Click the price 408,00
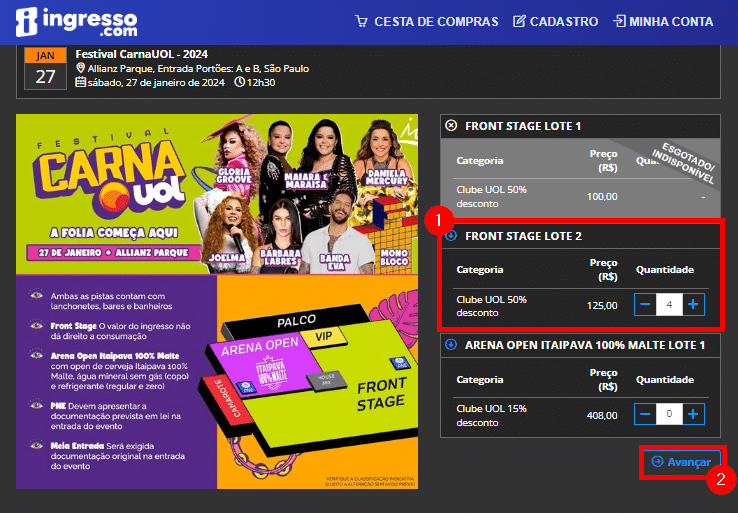Screen dimensions: 738x513 point(602,416)
